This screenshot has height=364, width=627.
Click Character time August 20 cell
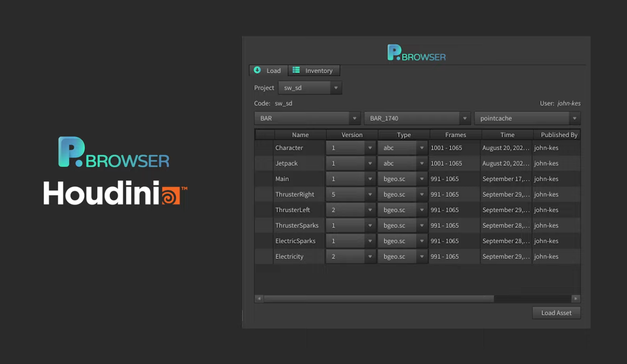pos(506,148)
